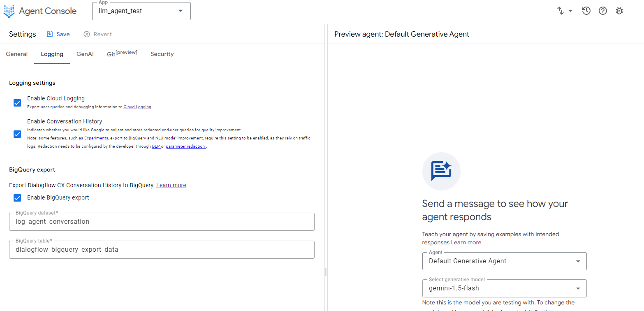Click the chat sparkle icon in preview
The height and width of the screenshot is (311, 644).
441,171
